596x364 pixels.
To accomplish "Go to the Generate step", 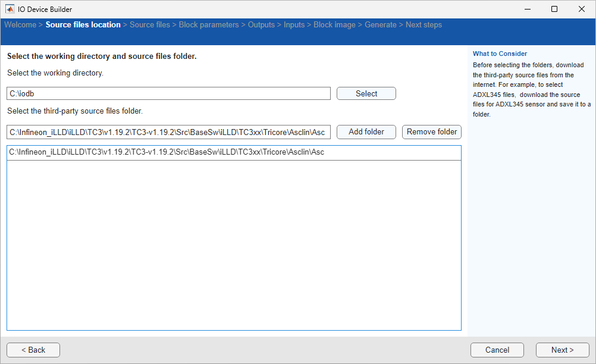I will [380, 25].
